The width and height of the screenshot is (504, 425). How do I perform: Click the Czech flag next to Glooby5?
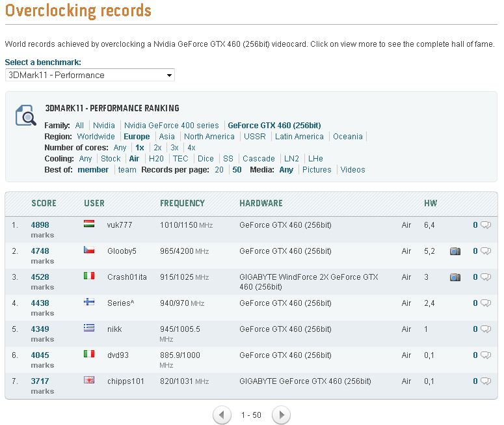click(89, 250)
